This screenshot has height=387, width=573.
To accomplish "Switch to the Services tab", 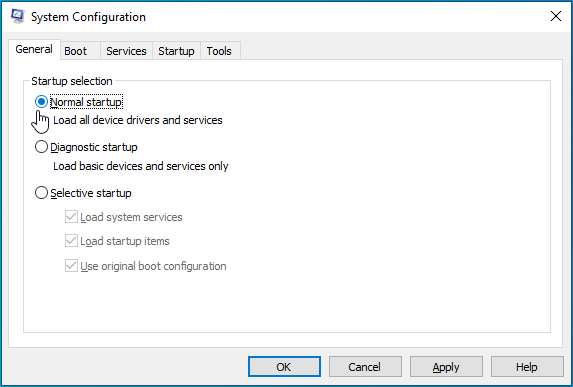I will (126, 51).
